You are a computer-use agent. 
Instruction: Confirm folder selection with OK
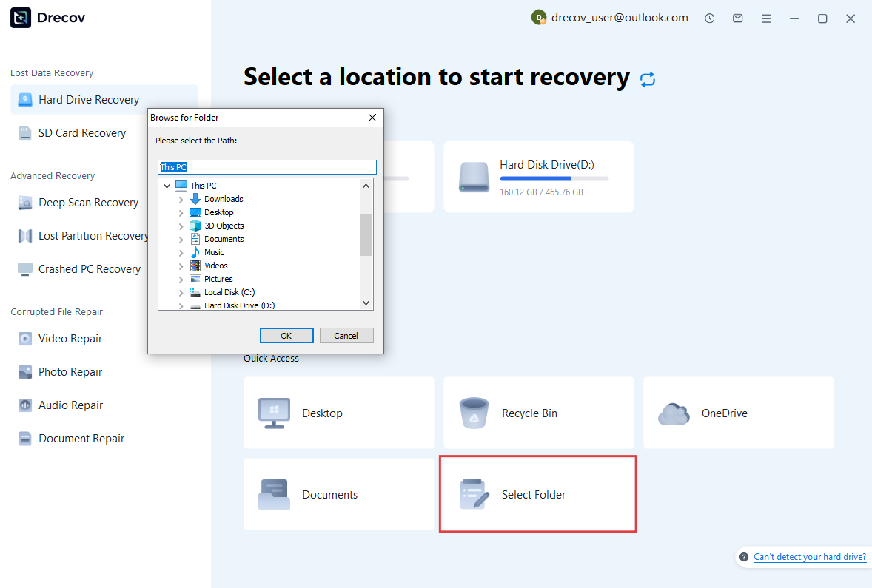pos(286,335)
